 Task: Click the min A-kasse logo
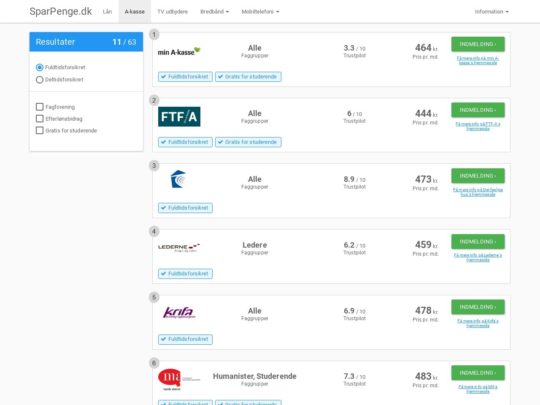pyautogui.click(x=179, y=51)
